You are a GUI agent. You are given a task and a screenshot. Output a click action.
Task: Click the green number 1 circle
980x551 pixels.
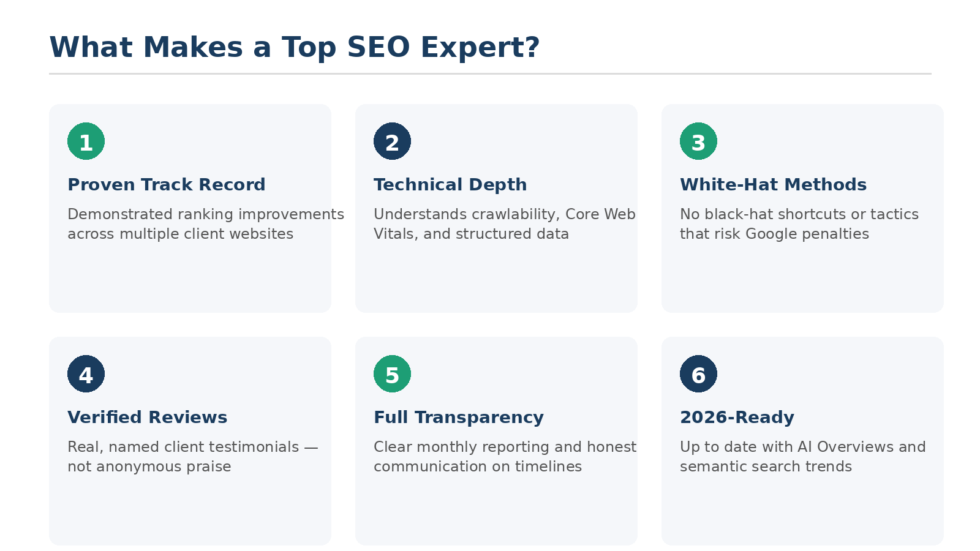(x=86, y=141)
